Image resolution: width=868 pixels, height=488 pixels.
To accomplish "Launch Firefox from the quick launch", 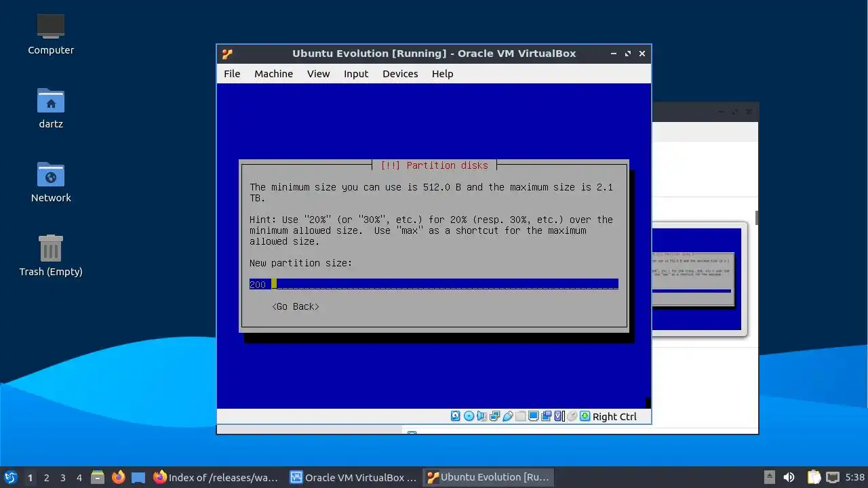I will pyautogui.click(x=118, y=477).
